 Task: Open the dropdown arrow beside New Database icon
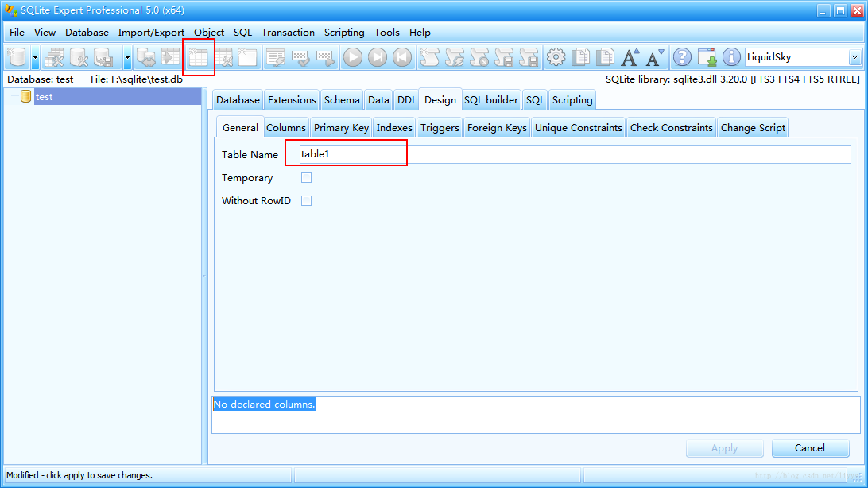pyautogui.click(x=35, y=57)
